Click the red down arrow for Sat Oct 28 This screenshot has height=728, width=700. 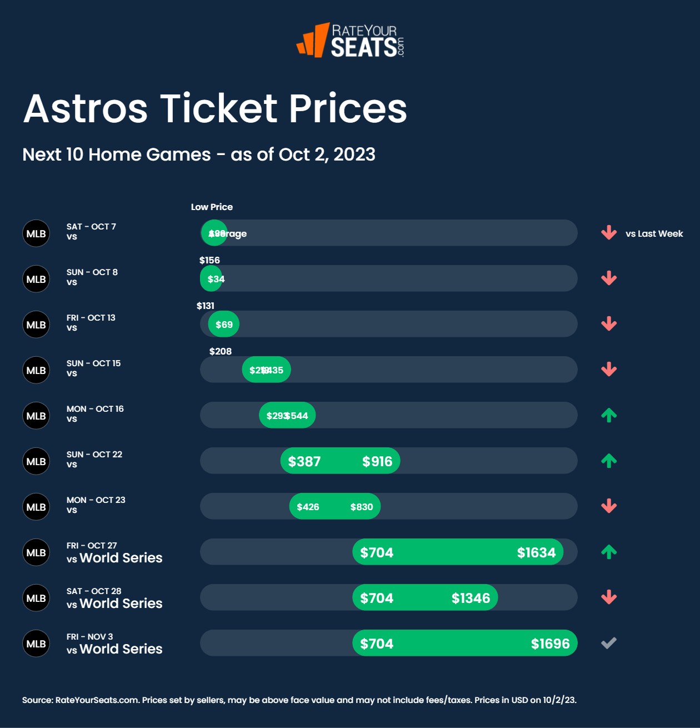point(609,597)
